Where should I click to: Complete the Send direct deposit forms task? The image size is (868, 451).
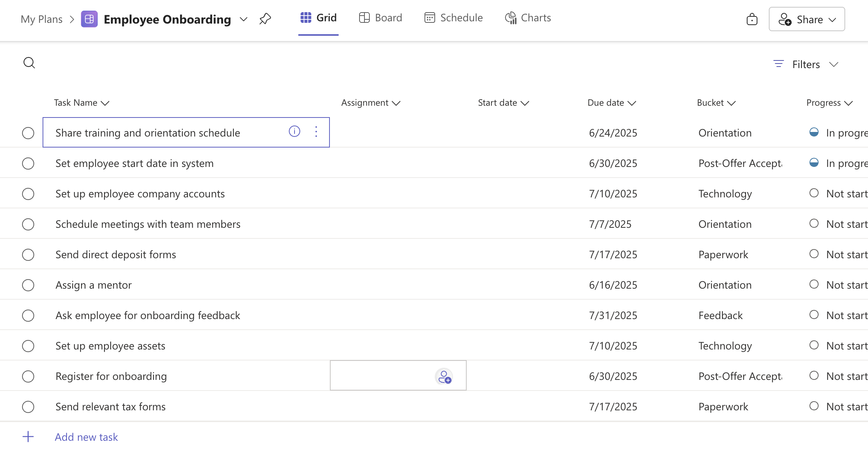28,255
